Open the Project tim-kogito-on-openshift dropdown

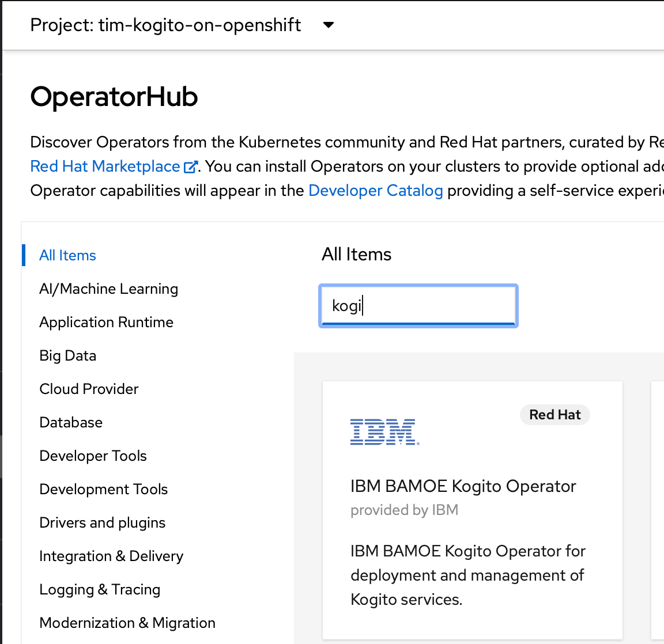point(182,25)
